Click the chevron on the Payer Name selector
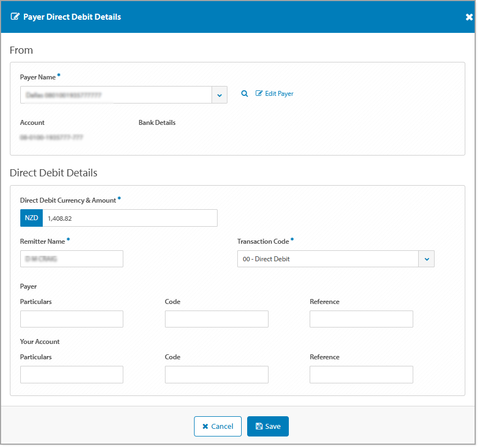Screen dimensions: 479x448 click(x=219, y=94)
